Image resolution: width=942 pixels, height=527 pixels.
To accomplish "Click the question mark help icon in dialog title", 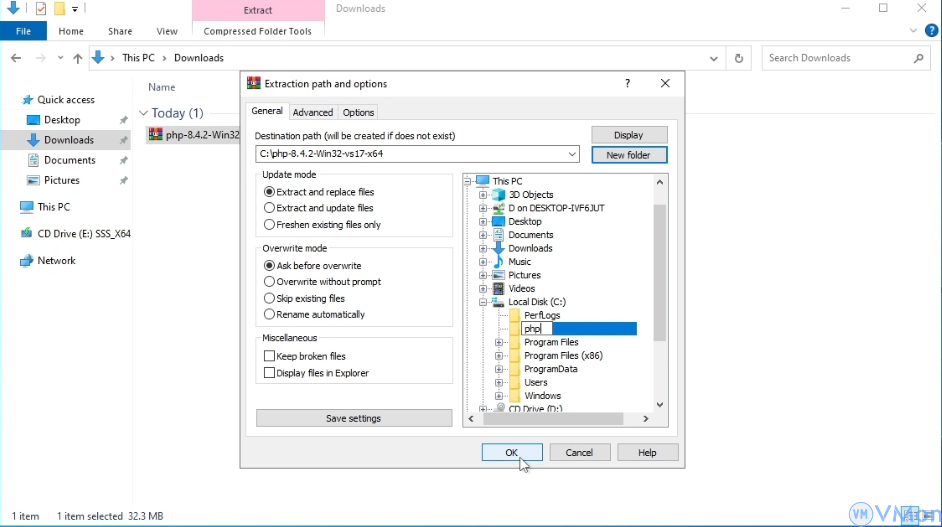I will click(627, 84).
